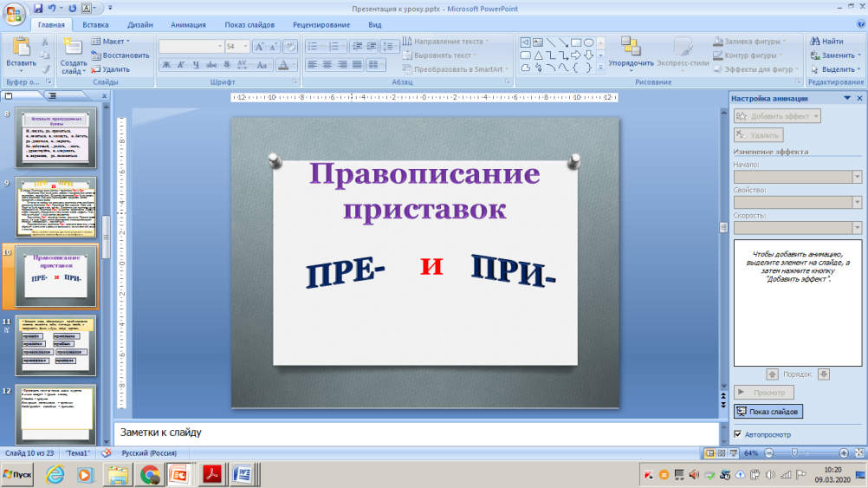Open the Макет layout dropdown
This screenshot has height=488, width=868.
pos(111,42)
